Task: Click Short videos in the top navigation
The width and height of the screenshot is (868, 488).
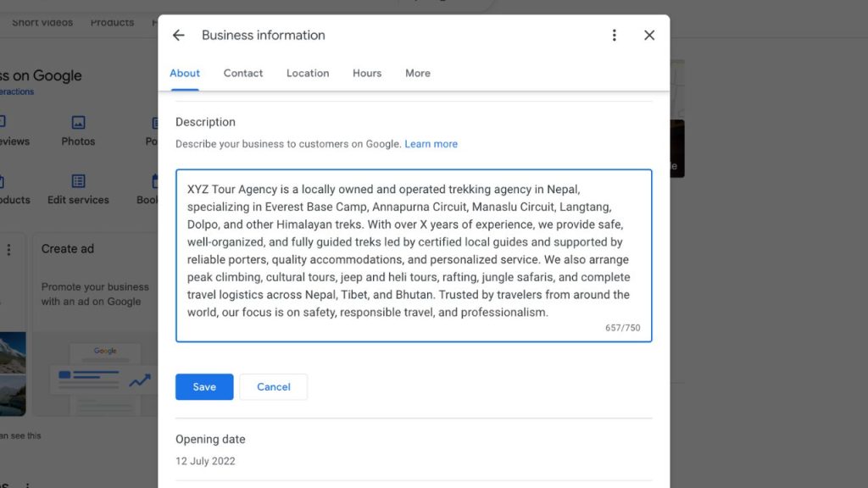Action: [42, 22]
